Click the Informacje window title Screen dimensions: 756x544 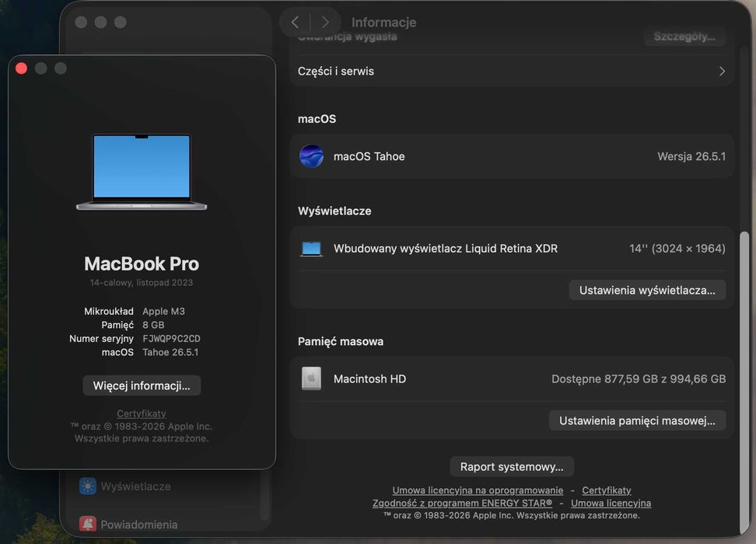[383, 23]
